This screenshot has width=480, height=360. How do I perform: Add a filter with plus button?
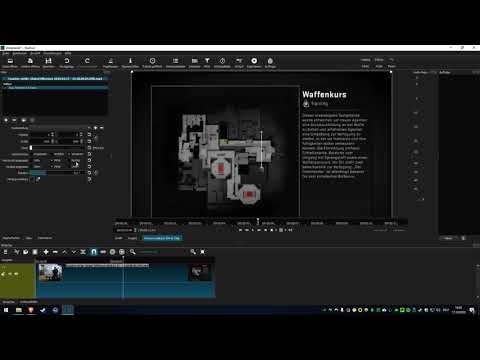coord(6,120)
